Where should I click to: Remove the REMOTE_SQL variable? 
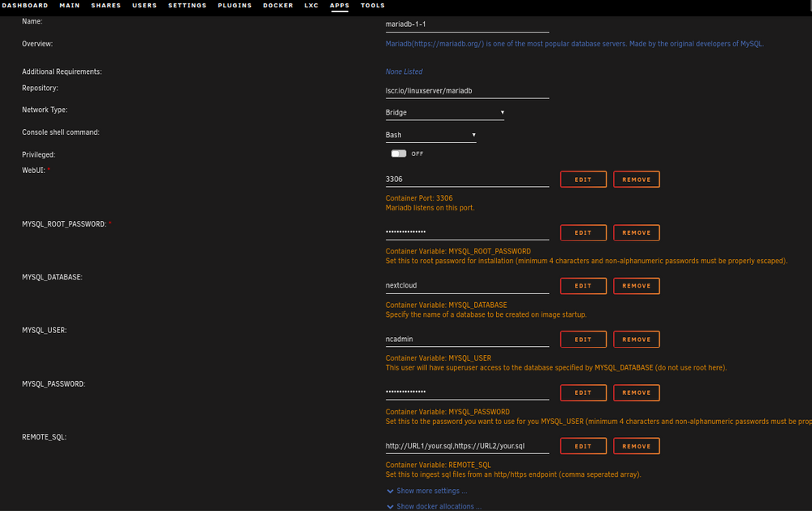(637, 446)
